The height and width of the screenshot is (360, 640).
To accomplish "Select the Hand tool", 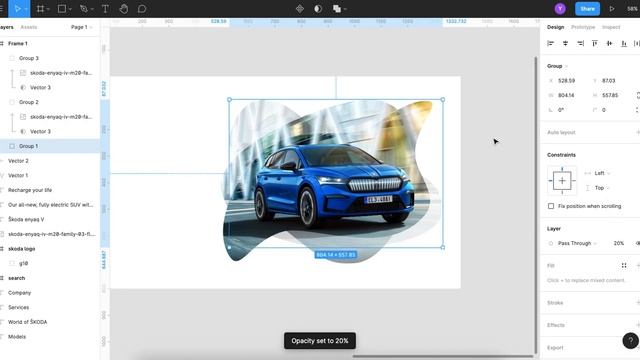I will [x=124, y=9].
